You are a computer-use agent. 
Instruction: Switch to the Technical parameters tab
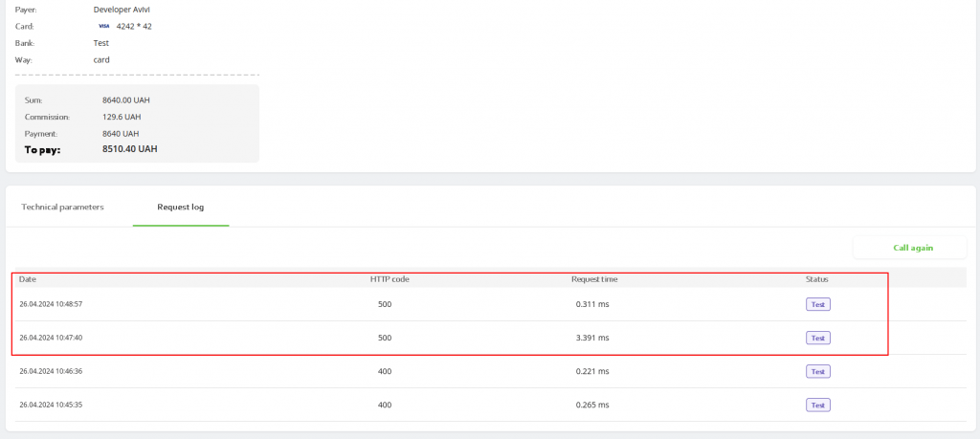pos(62,207)
